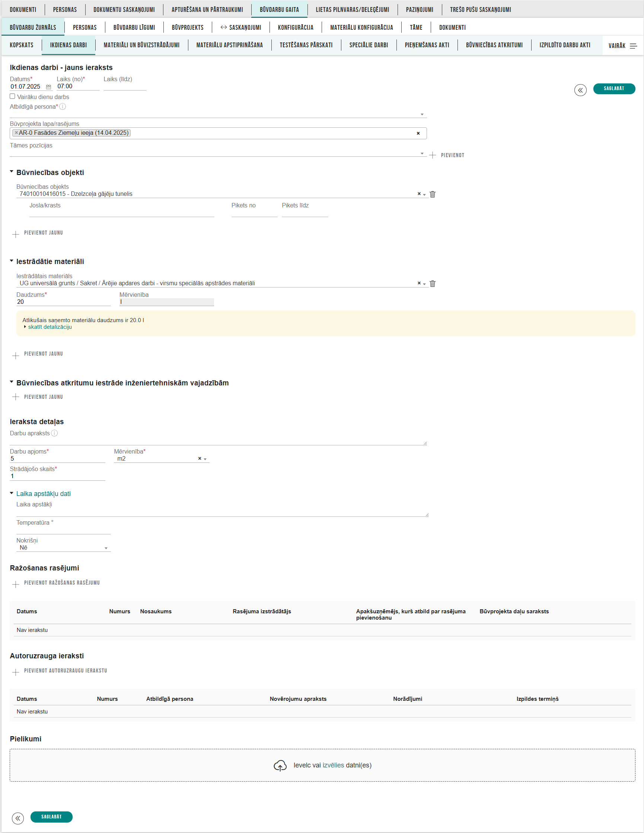Image resolution: width=644 pixels, height=833 pixels.
Task: Click the top back arrow circle icon
Action: (x=580, y=90)
